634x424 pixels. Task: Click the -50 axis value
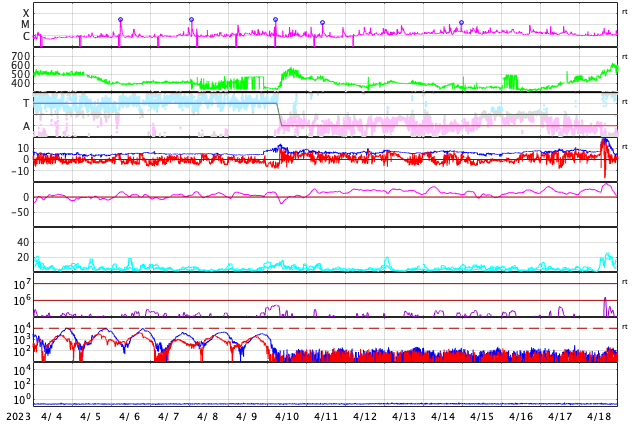(20, 212)
